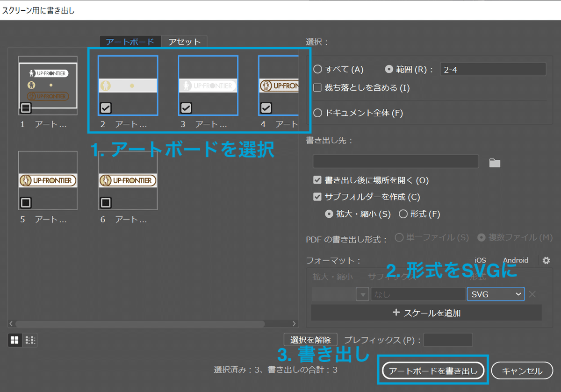Switch to thumbnail grid view icon
561x392 pixels.
click(x=14, y=340)
